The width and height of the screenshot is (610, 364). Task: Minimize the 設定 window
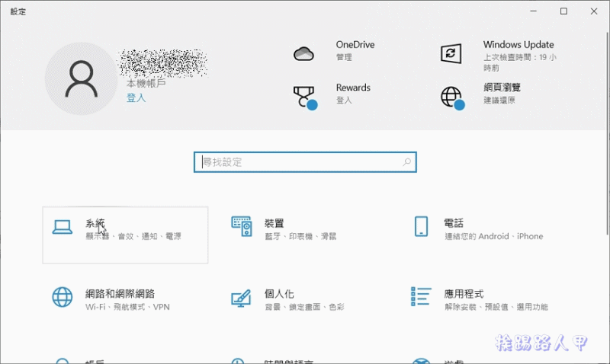point(533,11)
